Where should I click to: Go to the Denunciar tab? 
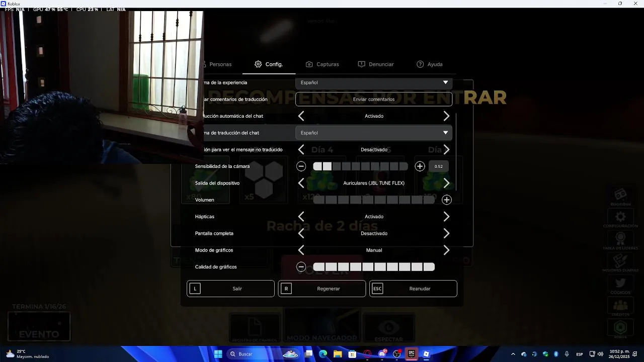(376, 64)
